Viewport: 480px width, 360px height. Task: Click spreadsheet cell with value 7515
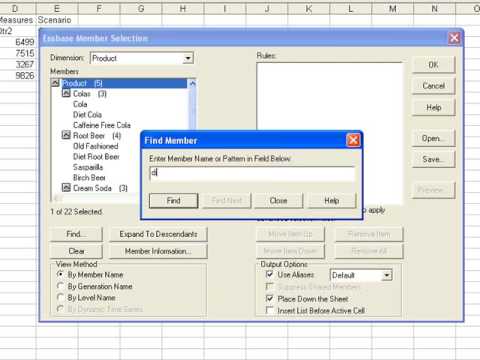coord(17,53)
